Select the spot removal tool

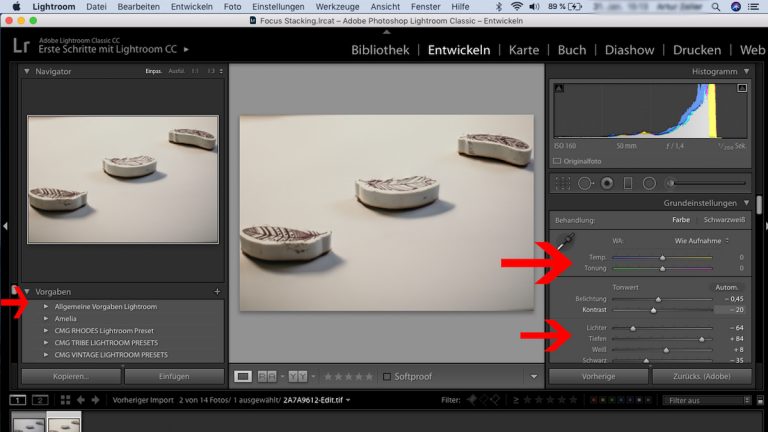click(585, 183)
